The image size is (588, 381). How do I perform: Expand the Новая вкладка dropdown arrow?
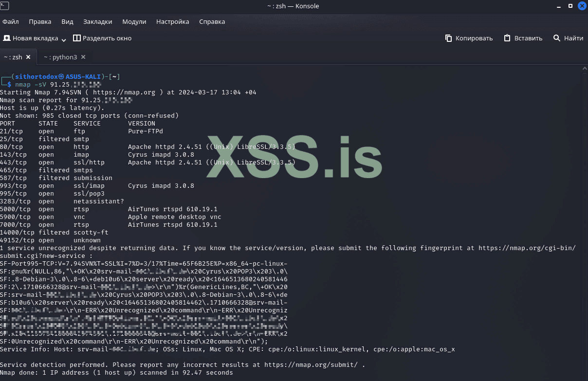point(64,39)
